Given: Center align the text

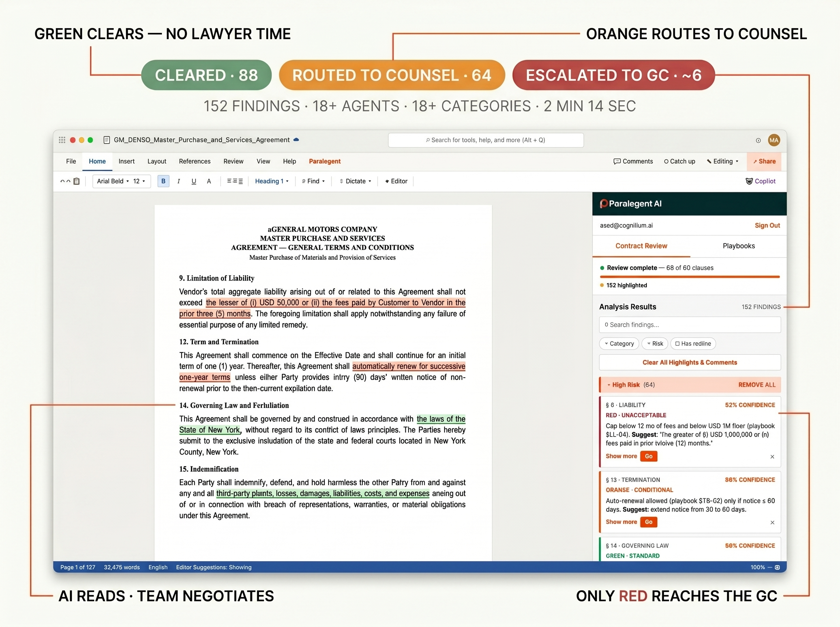Looking at the screenshot, I should (x=235, y=181).
